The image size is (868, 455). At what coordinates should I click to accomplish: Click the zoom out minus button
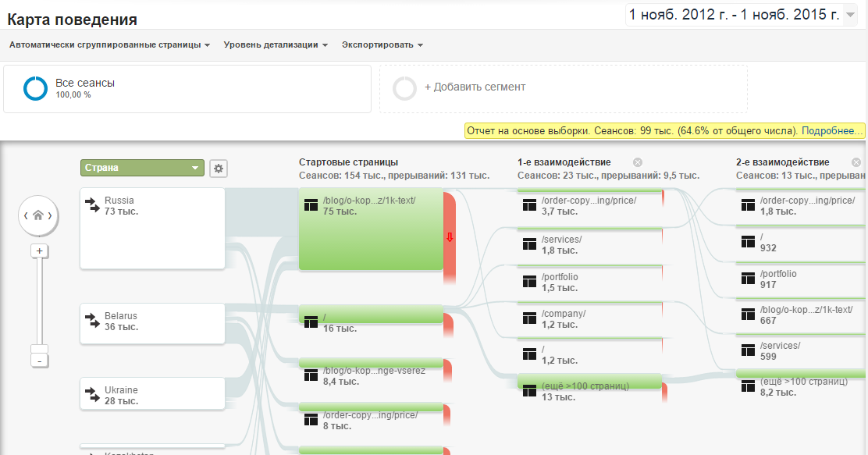(39, 361)
